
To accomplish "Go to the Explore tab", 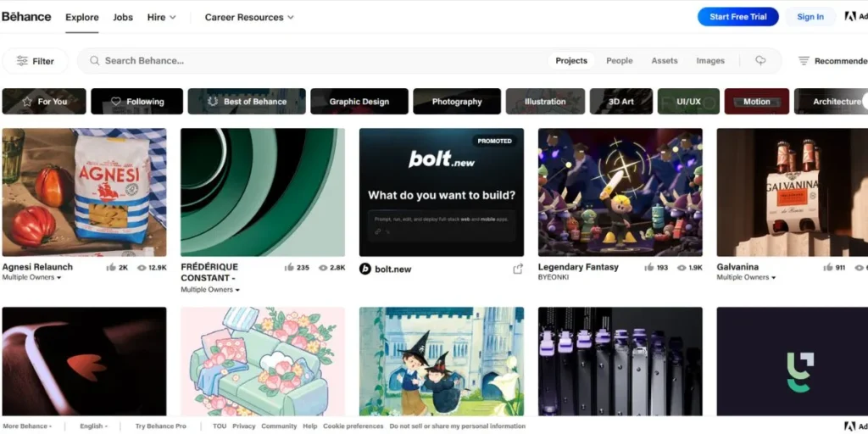I will click(x=82, y=17).
